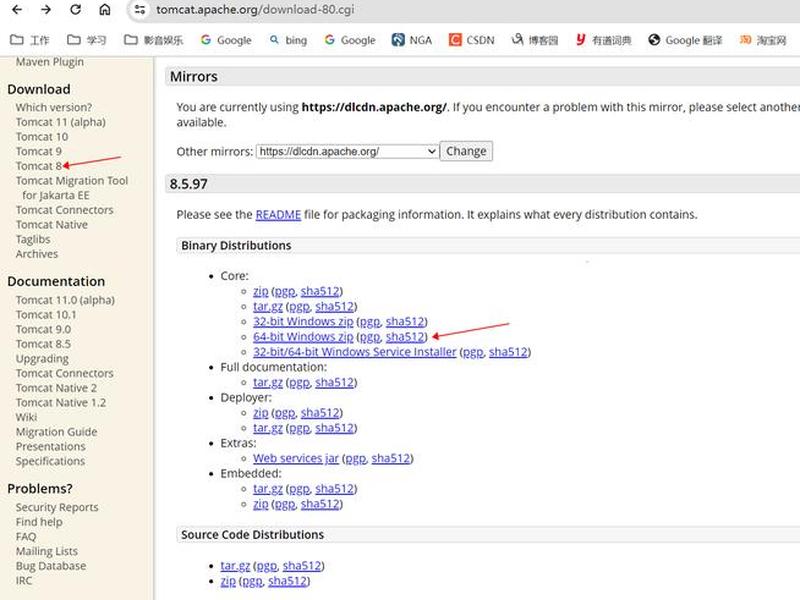Open Tomcat 11 (alpha) download page
This screenshot has width=800, height=600.
tap(61, 122)
